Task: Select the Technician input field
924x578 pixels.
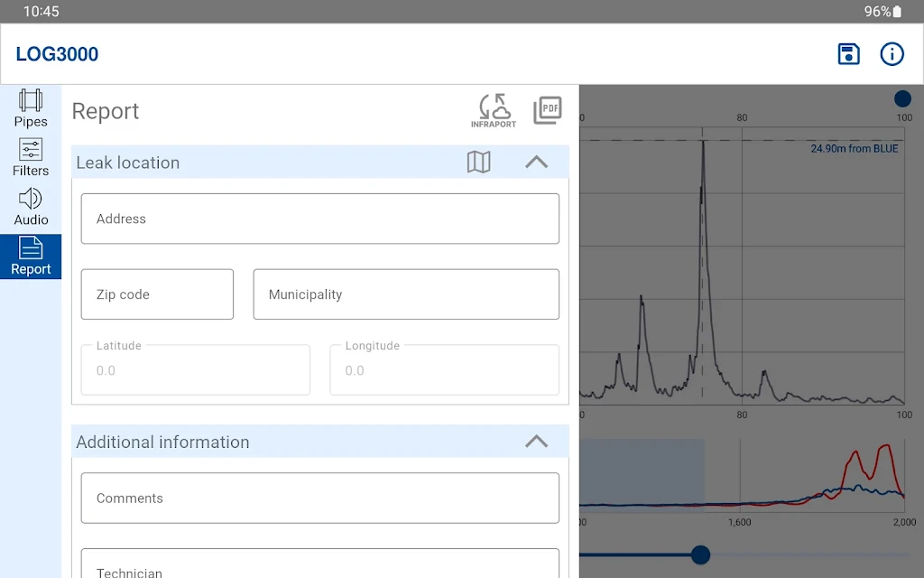Action: (319, 565)
